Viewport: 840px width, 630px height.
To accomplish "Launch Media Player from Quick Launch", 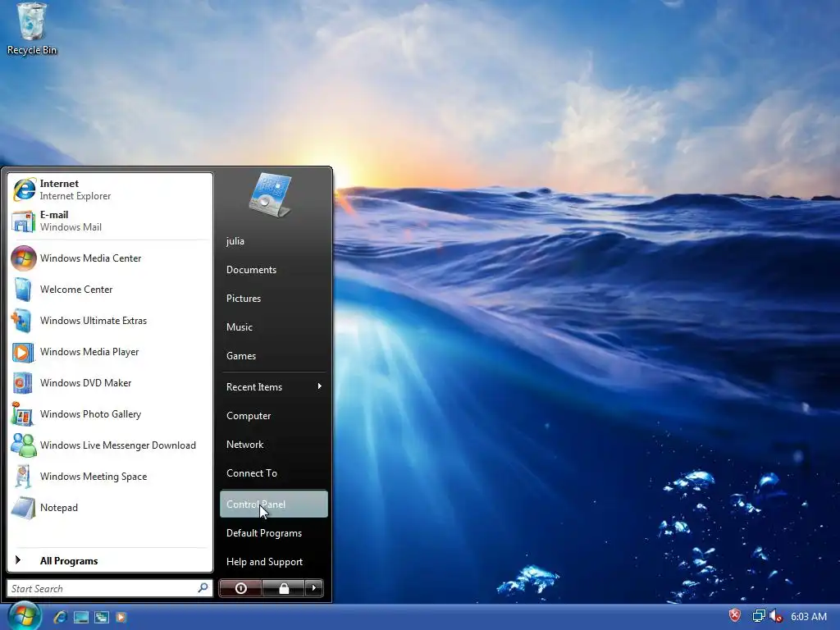I will point(121,617).
